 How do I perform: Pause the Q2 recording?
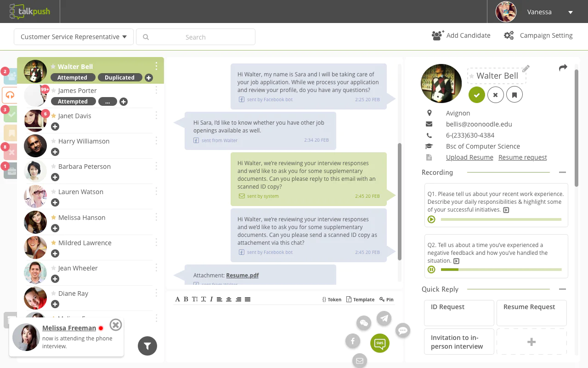pos(431,270)
